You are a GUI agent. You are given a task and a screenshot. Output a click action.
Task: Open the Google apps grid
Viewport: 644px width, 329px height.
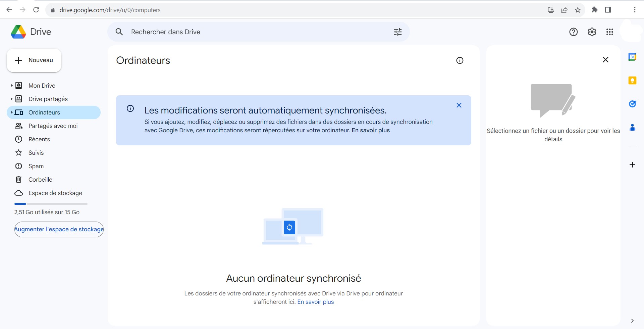click(609, 32)
